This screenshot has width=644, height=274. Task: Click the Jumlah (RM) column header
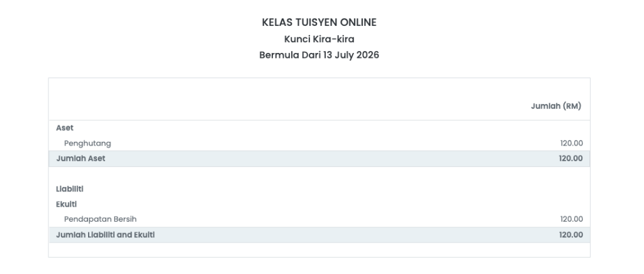pyautogui.click(x=556, y=106)
